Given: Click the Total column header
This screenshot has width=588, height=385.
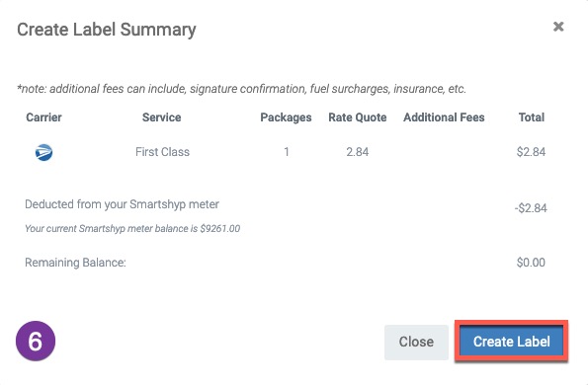Looking at the screenshot, I should coord(532,117).
